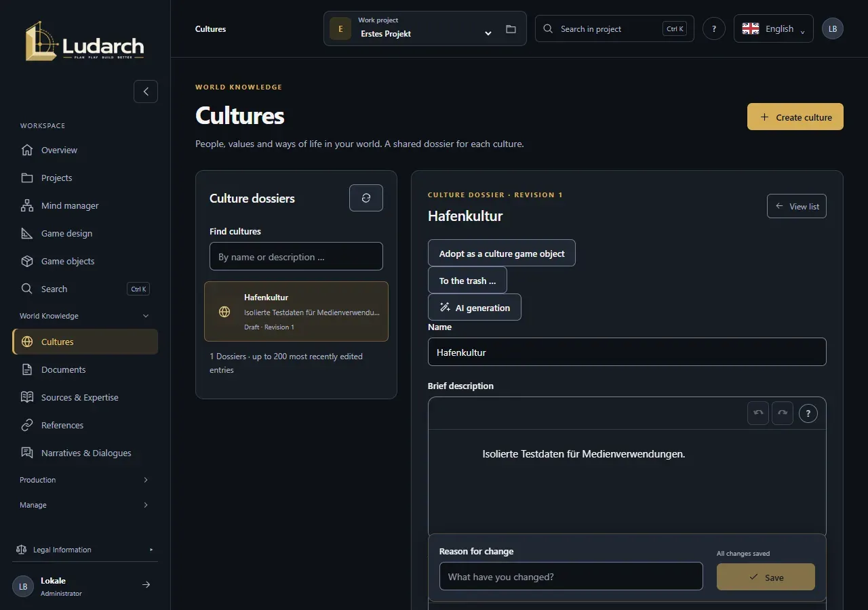Expand the Legal Information menu
Screen dimensions: 868x610
(x=85, y=550)
